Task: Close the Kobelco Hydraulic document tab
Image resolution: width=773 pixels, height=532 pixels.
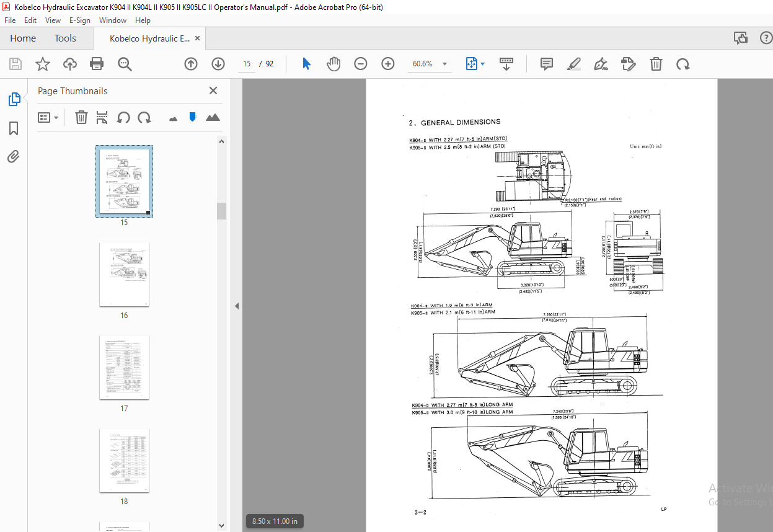Action: (198, 38)
